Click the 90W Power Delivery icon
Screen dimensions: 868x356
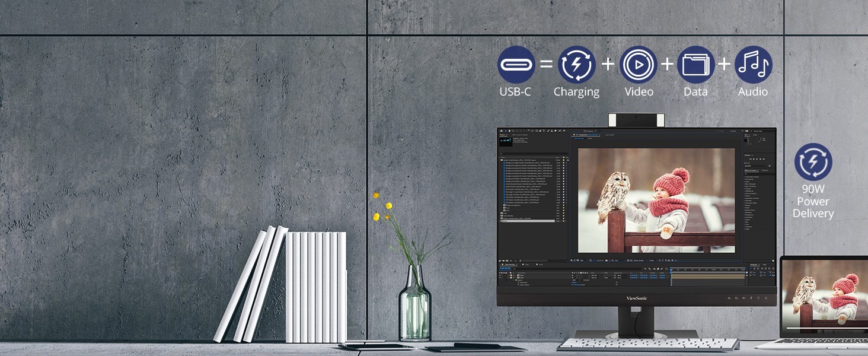(813, 162)
